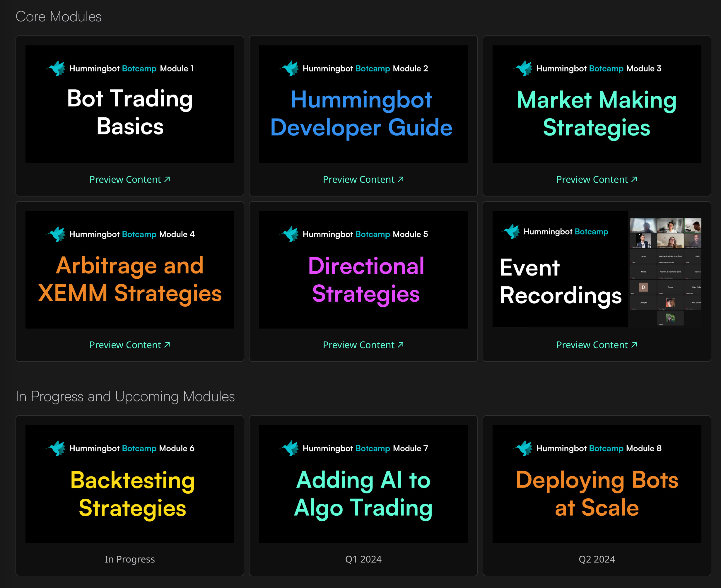Click the hummingbird logo on Module 6 card
Viewport: 721px width, 588px height.
tap(56, 448)
